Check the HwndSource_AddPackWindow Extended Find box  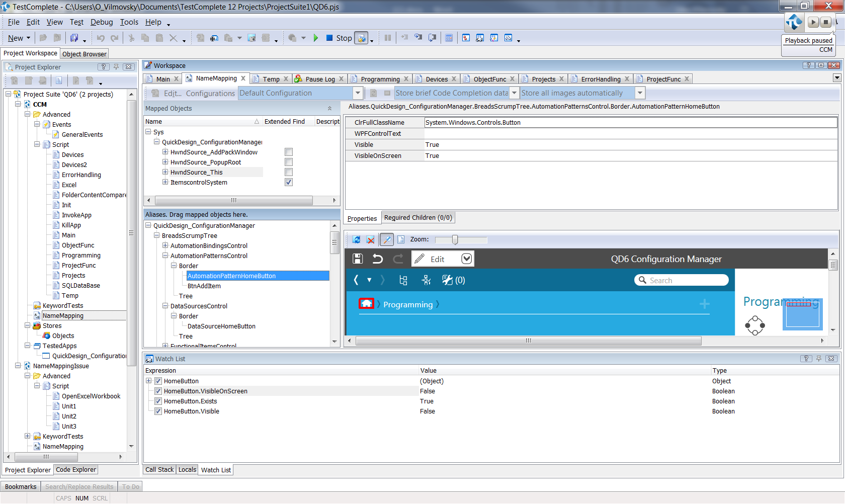coord(289,152)
